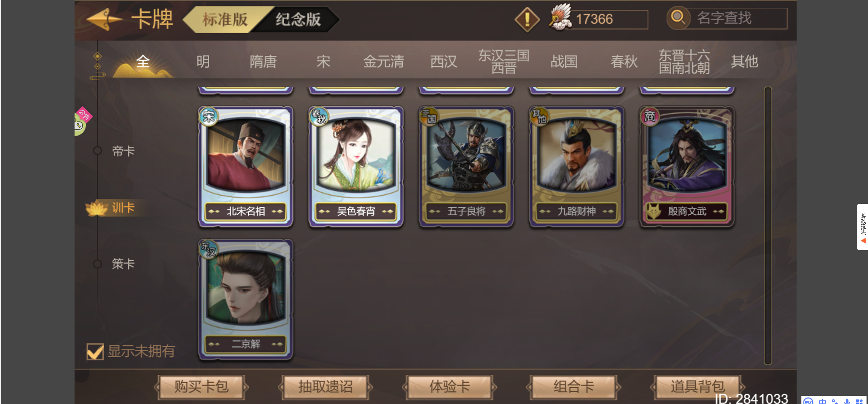The image size is (868, 404).
Task: Go back with the golden arrow icon
Action: [105, 19]
